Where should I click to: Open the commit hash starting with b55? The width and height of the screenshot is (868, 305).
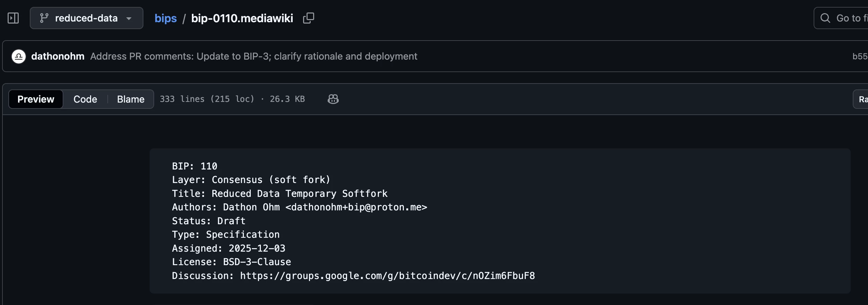pyautogui.click(x=859, y=56)
